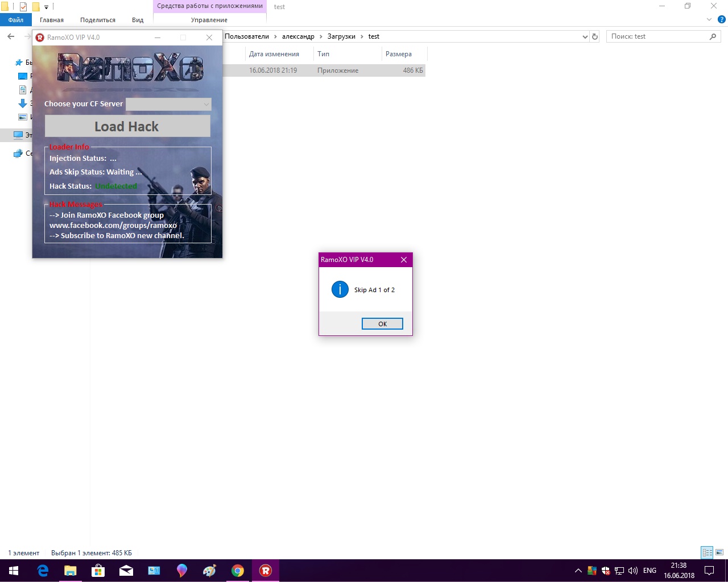This screenshot has height=582, width=728.
Task: Click the RamoXO icon on the taskbar
Action: pyautogui.click(x=266, y=571)
